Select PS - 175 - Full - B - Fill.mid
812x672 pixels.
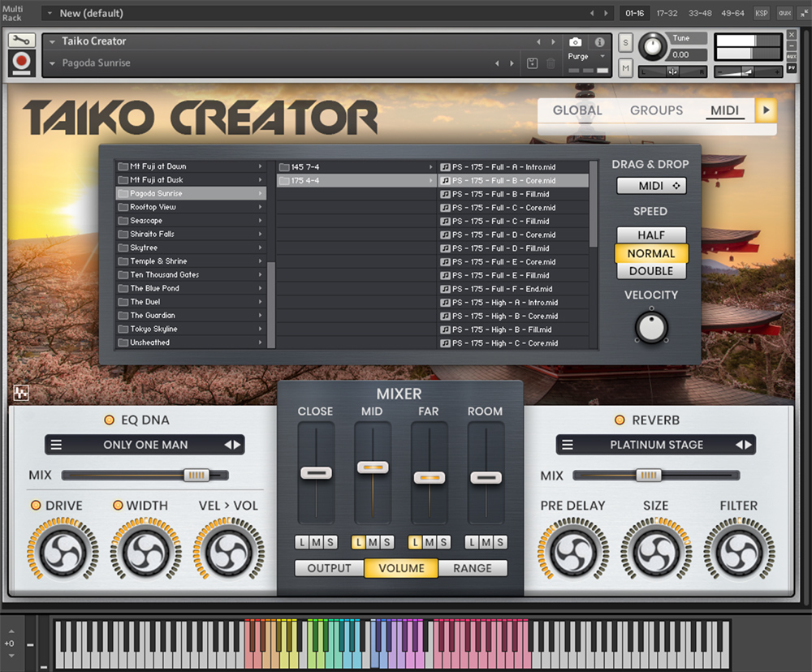click(513, 194)
